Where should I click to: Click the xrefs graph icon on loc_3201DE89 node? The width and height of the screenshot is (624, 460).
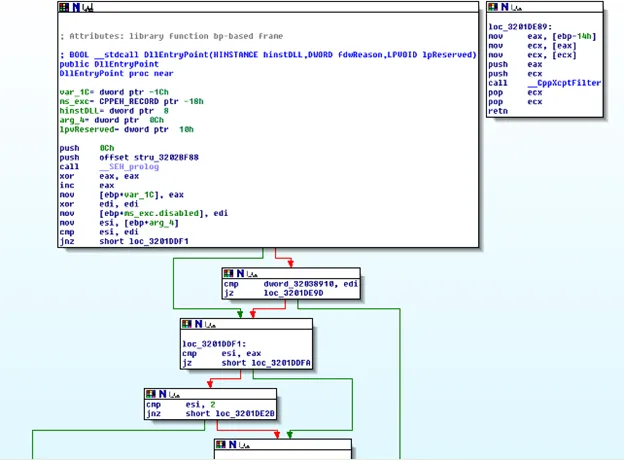pos(516,7)
